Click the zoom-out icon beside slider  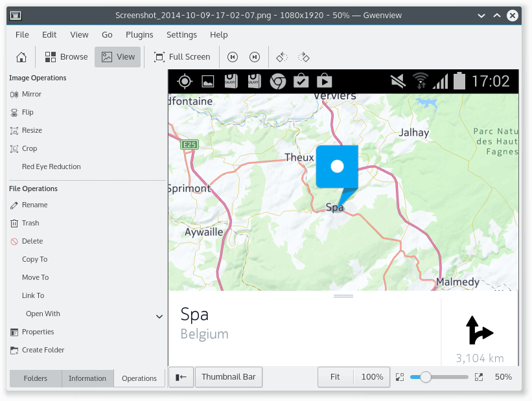point(400,377)
